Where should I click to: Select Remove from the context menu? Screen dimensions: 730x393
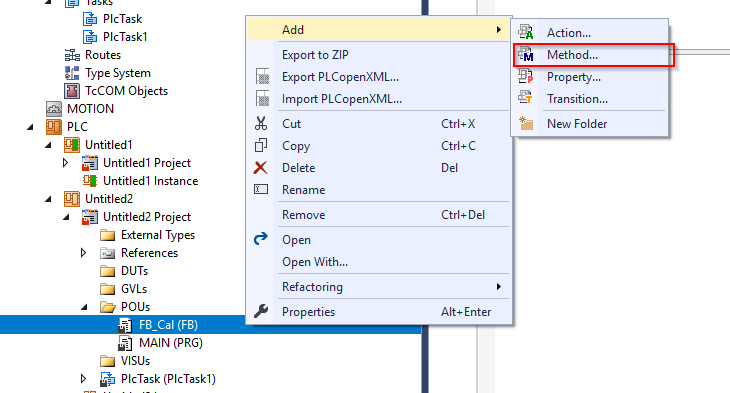click(x=379, y=215)
